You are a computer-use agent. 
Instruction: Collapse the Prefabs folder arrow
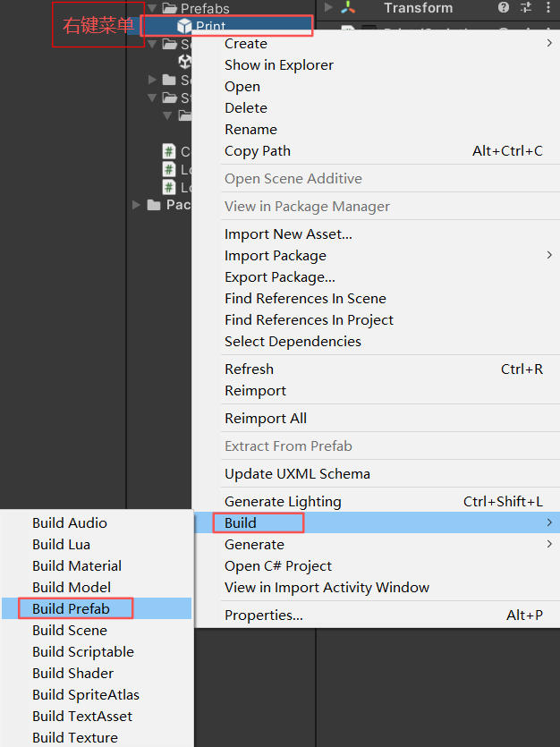pos(153,9)
